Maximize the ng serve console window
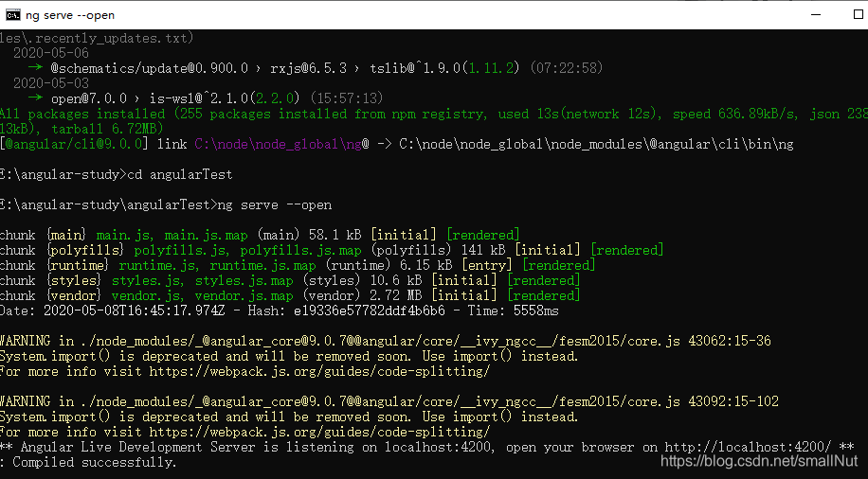 [858, 14]
